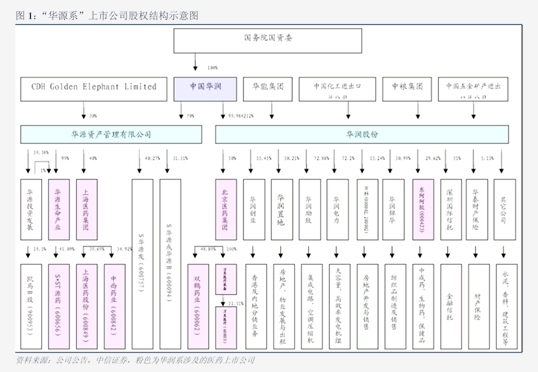Click the pink 华源生命产业 box

pyautogui.click(x=59, y=209)
